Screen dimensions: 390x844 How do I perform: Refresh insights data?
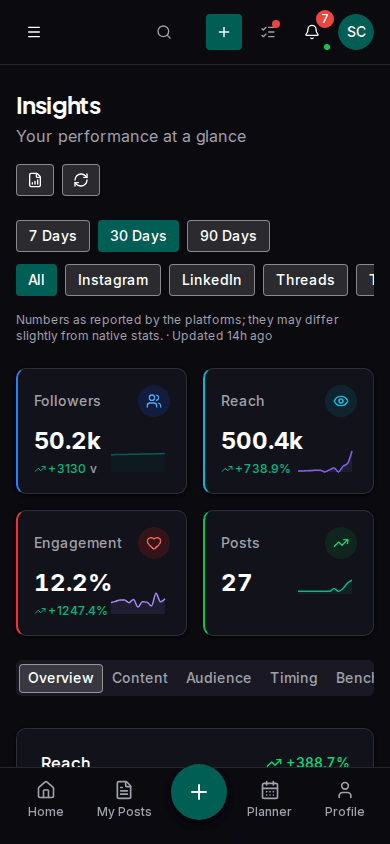[81, 180]
